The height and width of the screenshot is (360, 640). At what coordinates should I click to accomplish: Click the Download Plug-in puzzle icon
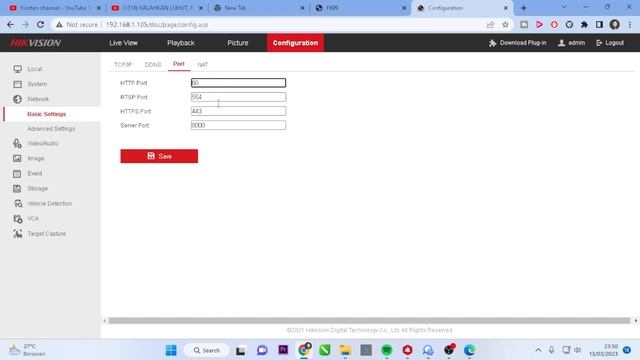(493, 43)
